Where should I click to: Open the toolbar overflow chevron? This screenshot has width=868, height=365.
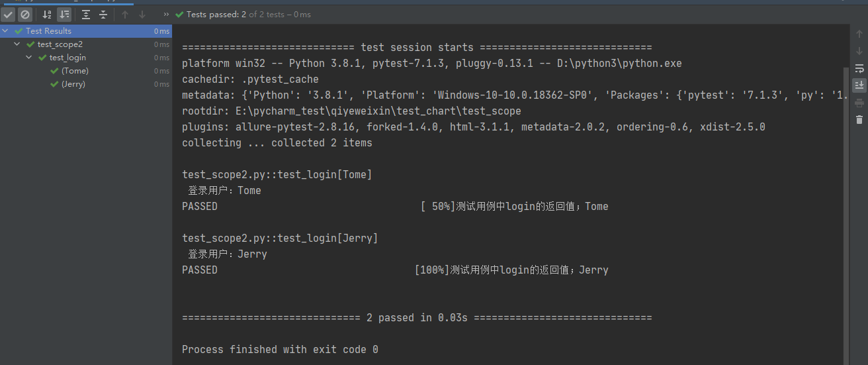tap(165, 14)
